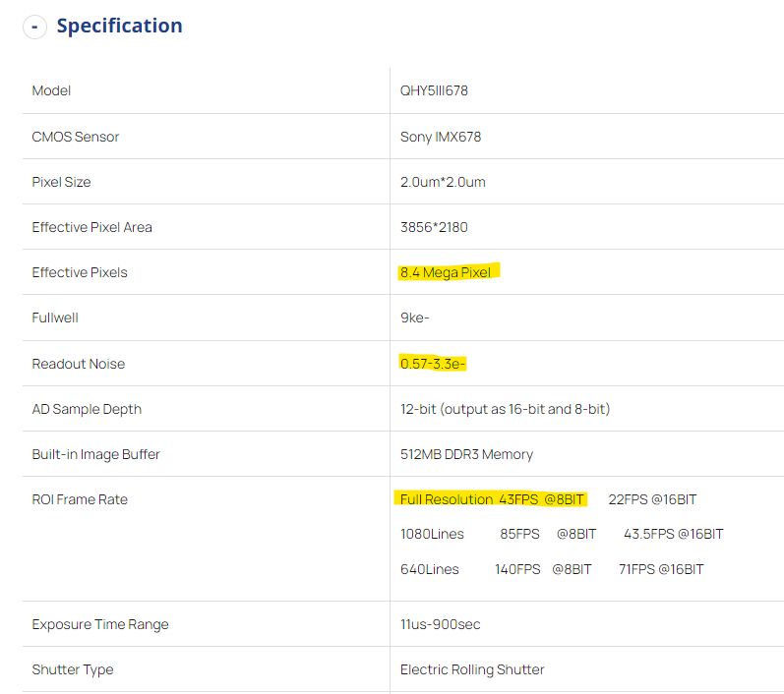Click the Built-in Image Buffer row label
Image resolution: width=784 pixels, height=694 pixels.
coord(95,454)
